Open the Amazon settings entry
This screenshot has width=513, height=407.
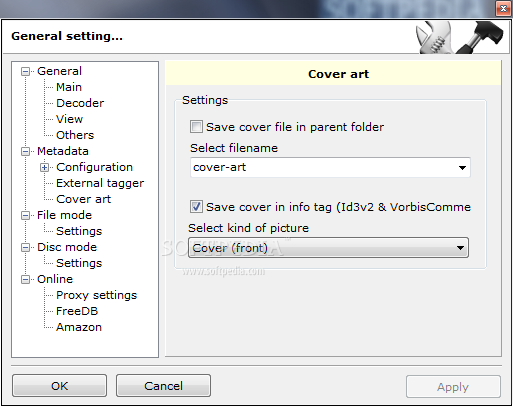point(79,327)
